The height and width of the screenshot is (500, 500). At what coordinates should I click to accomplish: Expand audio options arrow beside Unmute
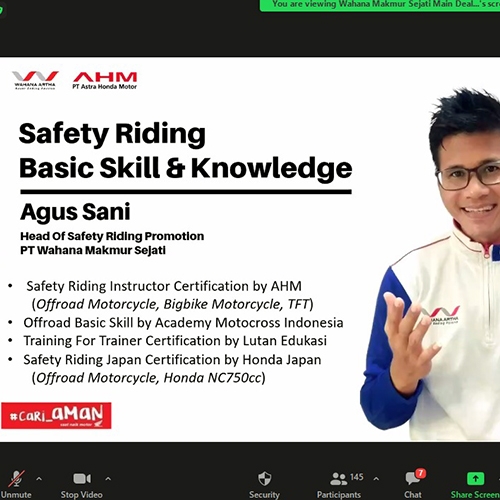[39, 479]
